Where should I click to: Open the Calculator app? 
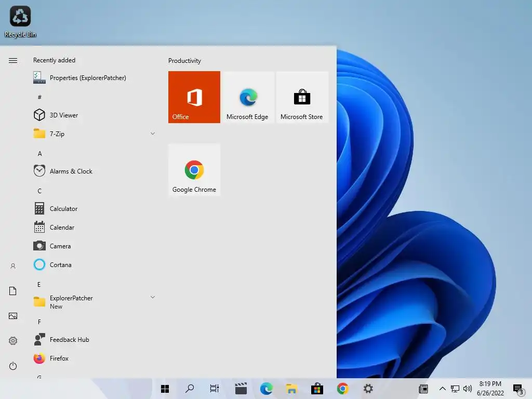point(95,208)
